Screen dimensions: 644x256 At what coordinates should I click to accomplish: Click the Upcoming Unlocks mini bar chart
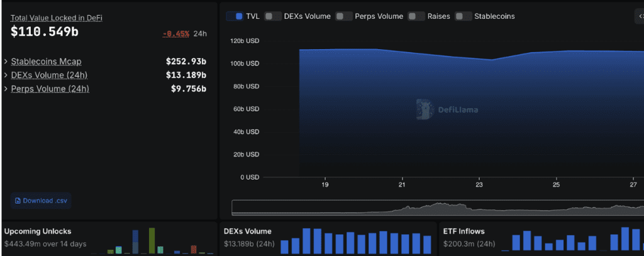152,240
